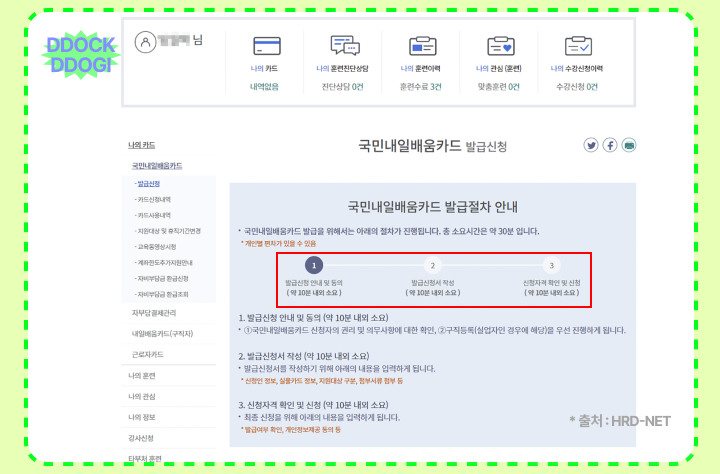Click the 나의 수강신청이력 label text
The height and width of the screenshot is (474, 720).
click(577, 68)
